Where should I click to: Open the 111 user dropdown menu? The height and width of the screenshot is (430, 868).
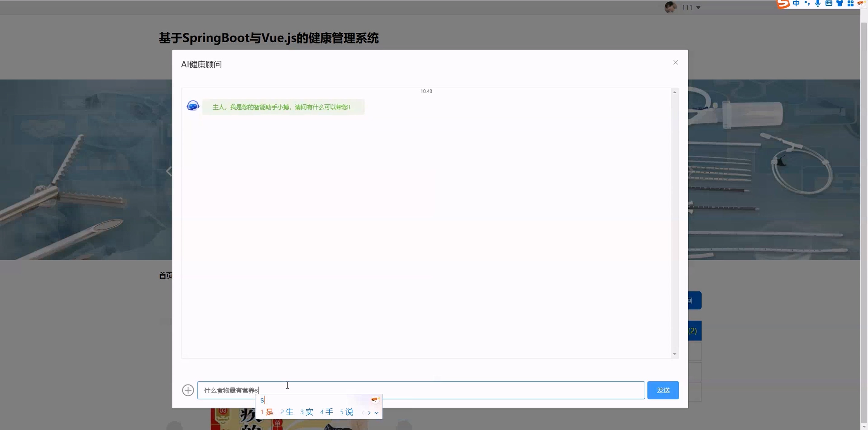(x=698, y=7)
